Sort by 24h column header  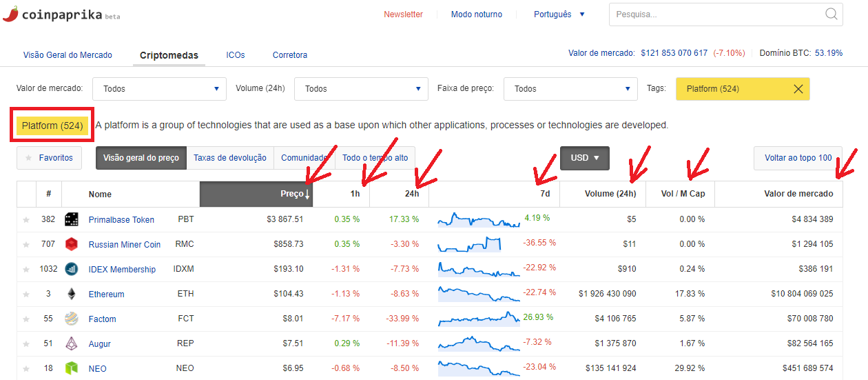coord(399,194)
